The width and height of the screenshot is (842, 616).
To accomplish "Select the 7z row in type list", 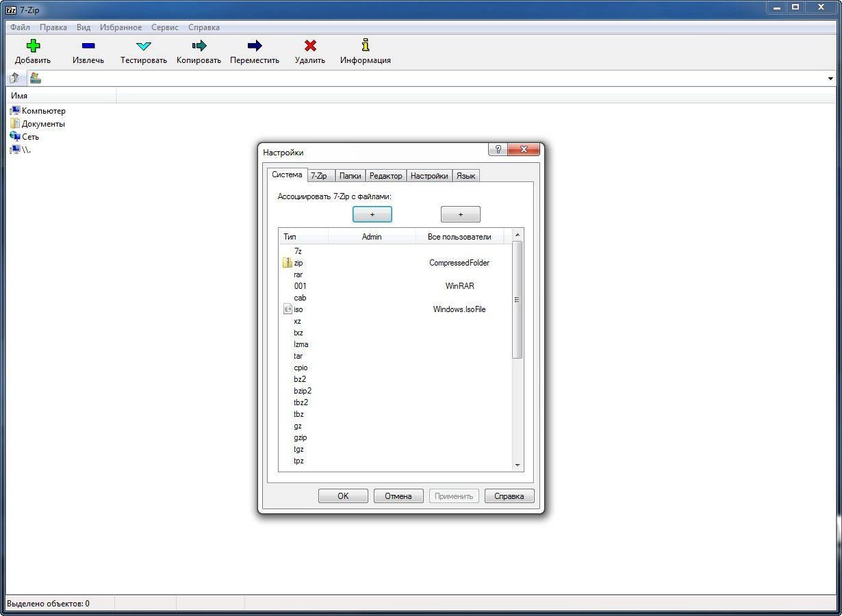I will tap(396, 251).
